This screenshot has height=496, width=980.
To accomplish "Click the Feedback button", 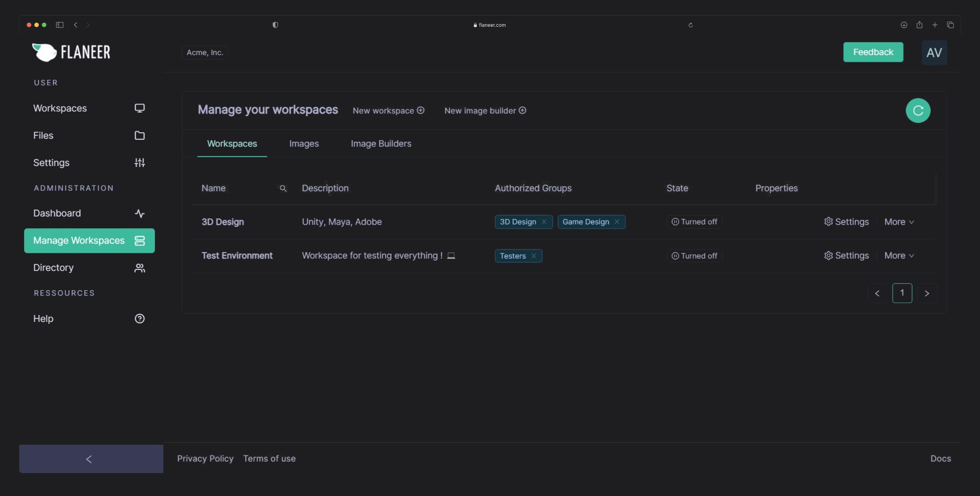I will (873, 52).
